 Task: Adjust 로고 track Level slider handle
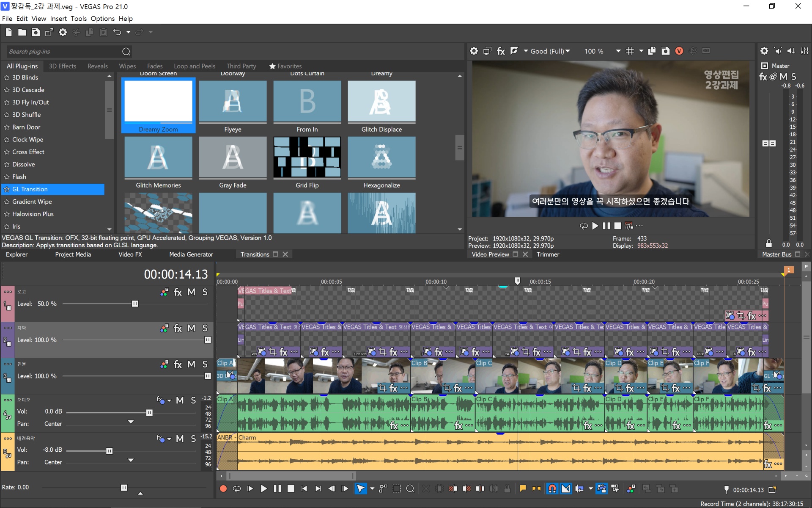[x=135, y=304]
